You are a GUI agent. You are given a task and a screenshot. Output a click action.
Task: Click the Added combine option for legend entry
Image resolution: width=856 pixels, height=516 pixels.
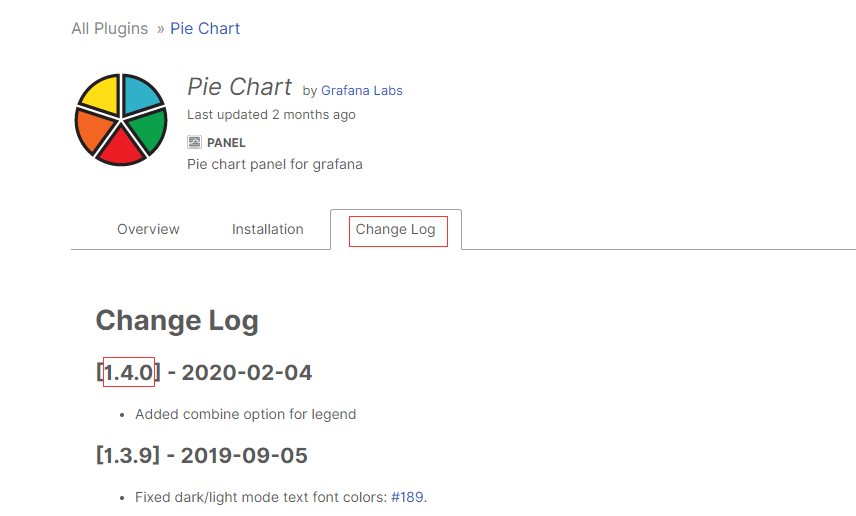pos(245,414)
